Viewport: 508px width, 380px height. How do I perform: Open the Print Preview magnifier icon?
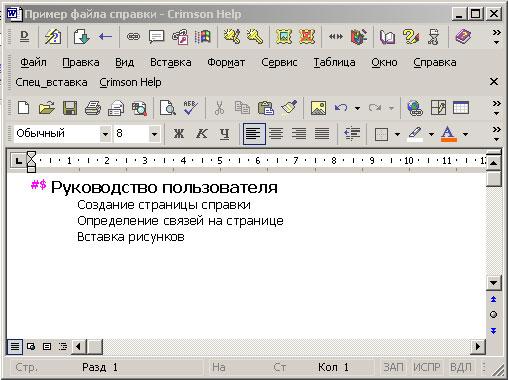[x=167, y=108]
